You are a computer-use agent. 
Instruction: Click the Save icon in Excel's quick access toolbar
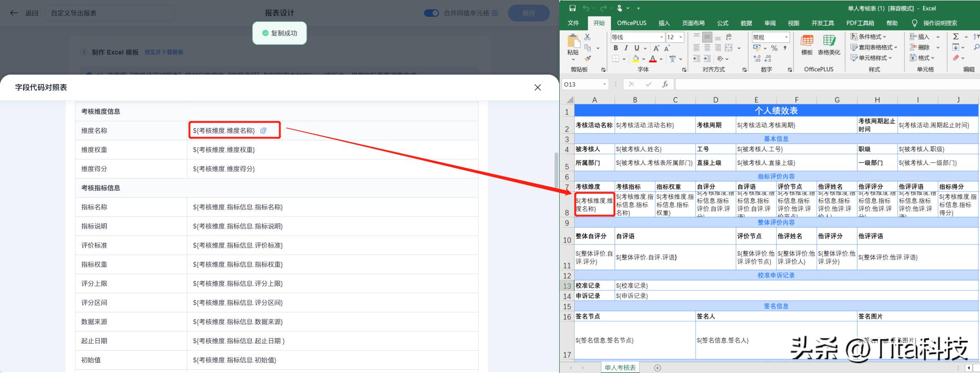pyautogui.click(x=572, y=8)
